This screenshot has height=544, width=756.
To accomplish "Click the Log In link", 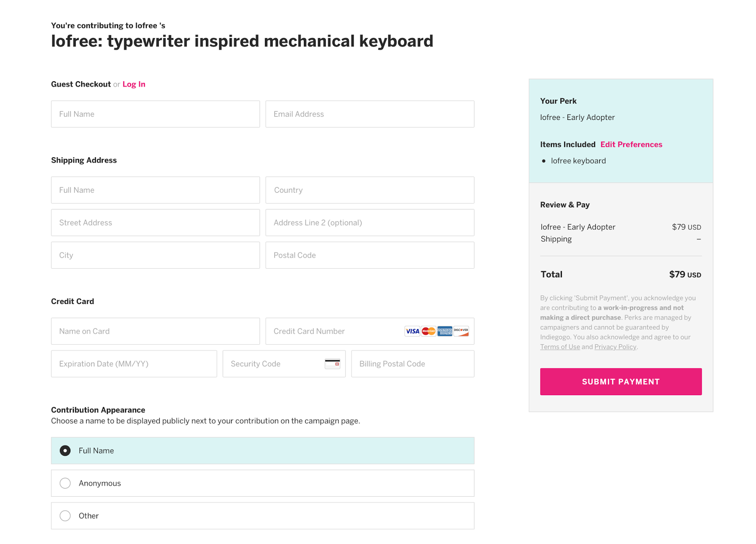I will 134,84.
